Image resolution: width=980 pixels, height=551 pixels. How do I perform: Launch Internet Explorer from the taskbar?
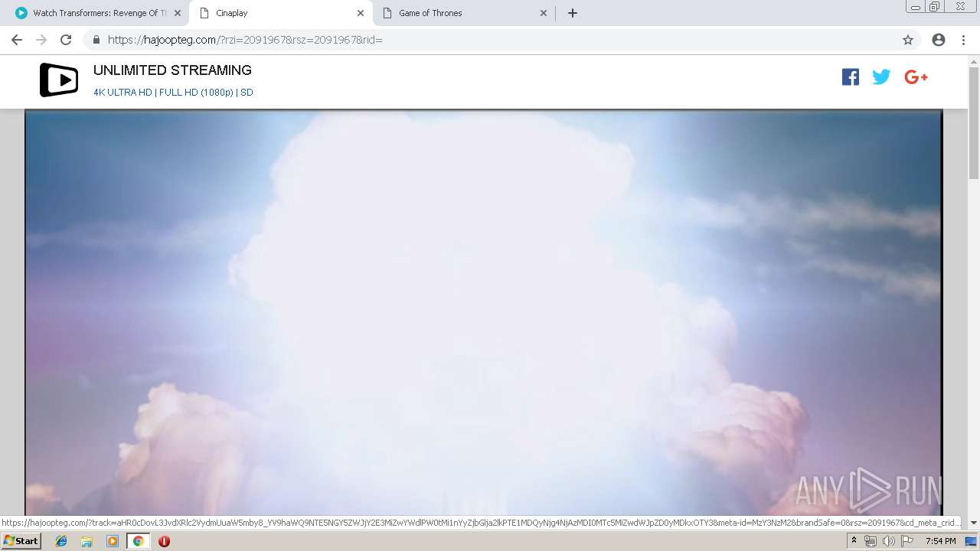[61, 541]
